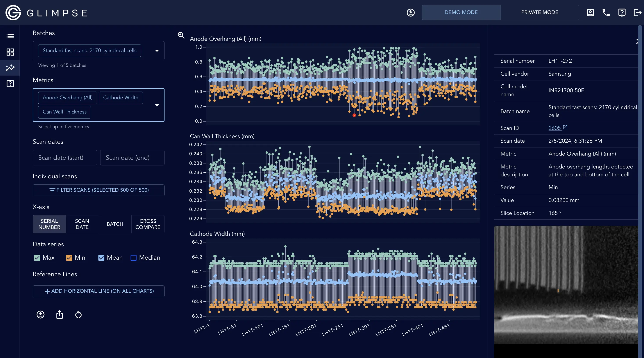Click the zoom magnifier icon above charts
This screenshot has width=644, height=358.
point(181,35)
